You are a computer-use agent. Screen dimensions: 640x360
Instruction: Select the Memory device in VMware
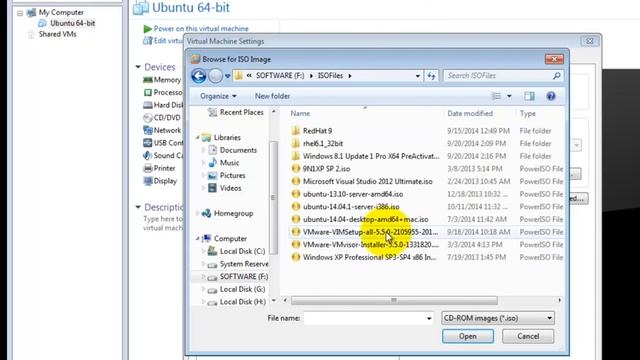click(162, 80)
